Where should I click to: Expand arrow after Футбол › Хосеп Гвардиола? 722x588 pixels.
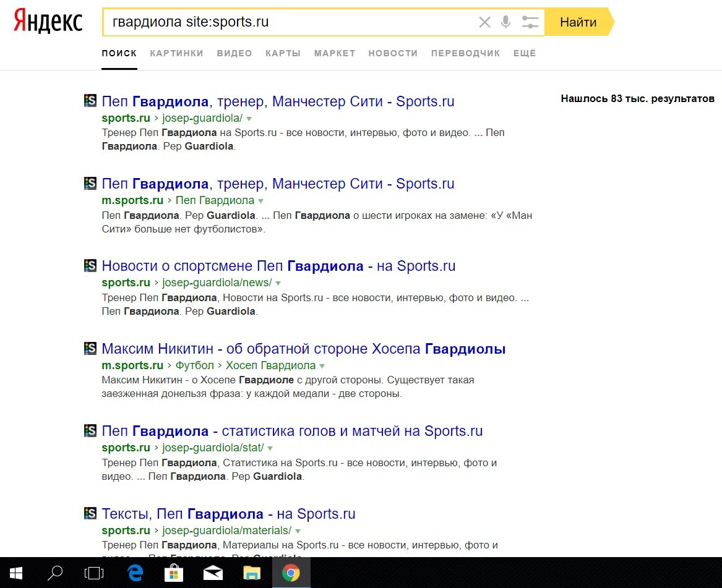click(x=322, y=366)
